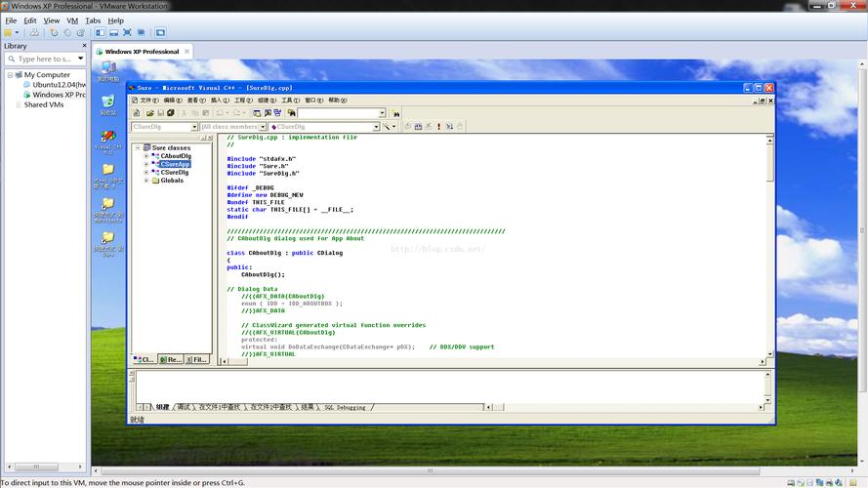Click VMware console view icon at toolbar end
868x488 pixels.
tap(160, 32)
